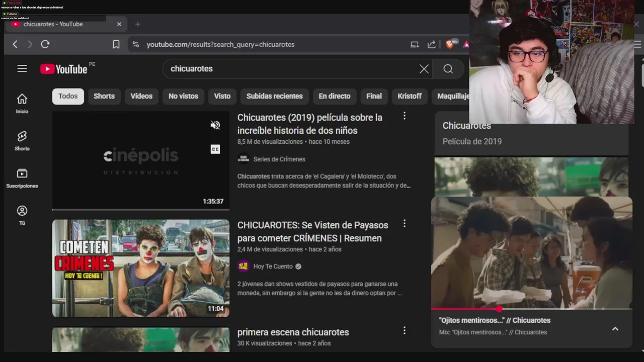Click the Hoy Te Cuento channel avatar
This screenshot has height=362, width=644.
pos(244,266)
